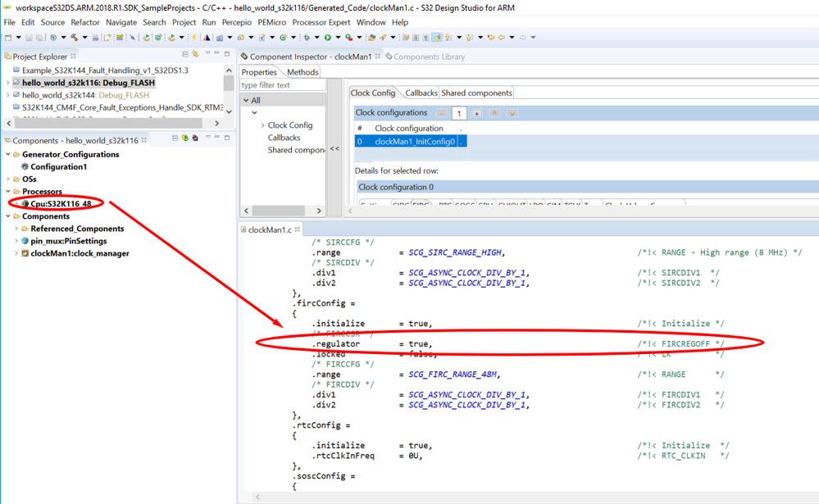Click the type filter text field

click(x=283, y=84)
